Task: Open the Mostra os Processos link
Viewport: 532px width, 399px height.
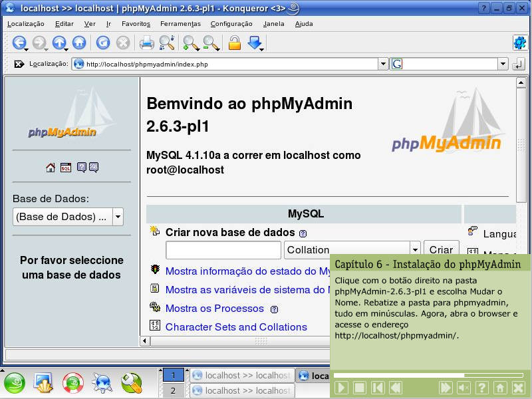Action: [x=214, y=309]
